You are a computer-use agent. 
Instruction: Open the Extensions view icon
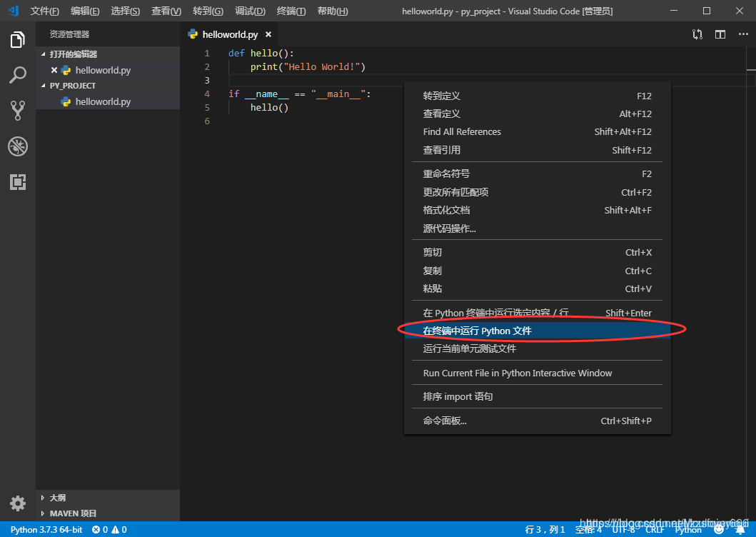[18, 182]
